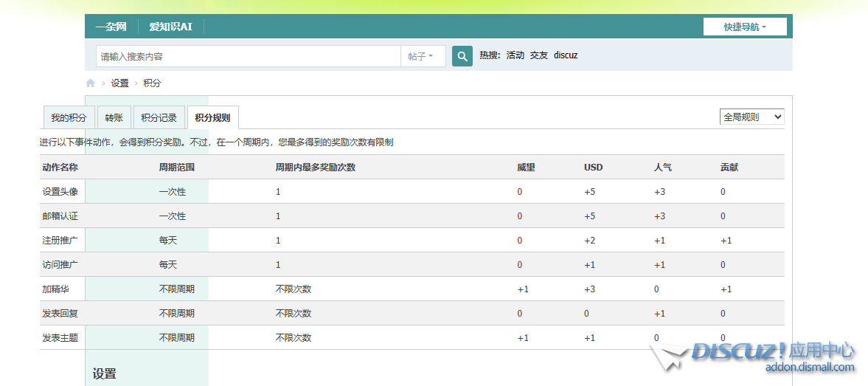Open the 转账 tab

pos(114,118)
